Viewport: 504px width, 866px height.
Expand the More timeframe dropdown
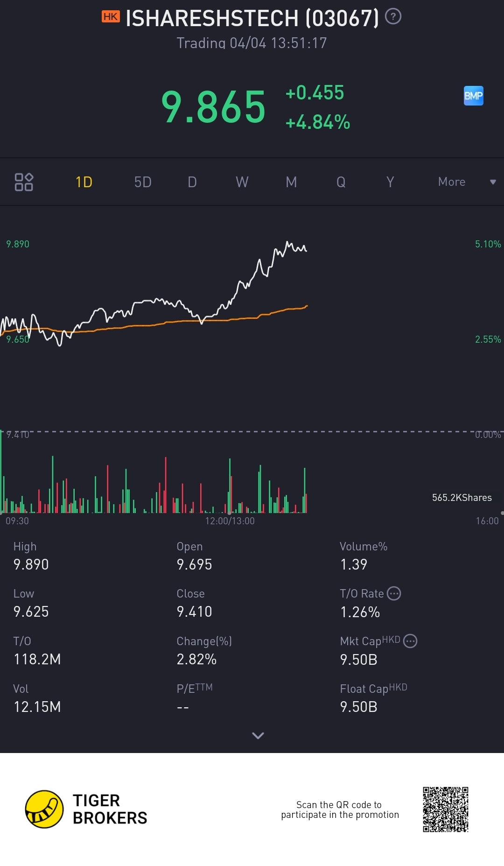[x=451, y=182]
